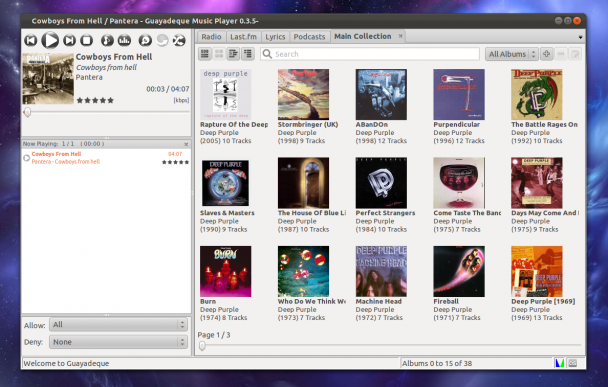The image size is (608, 387).
Task: Switch to the Last.fm tab
Action: tap(244, 36)
